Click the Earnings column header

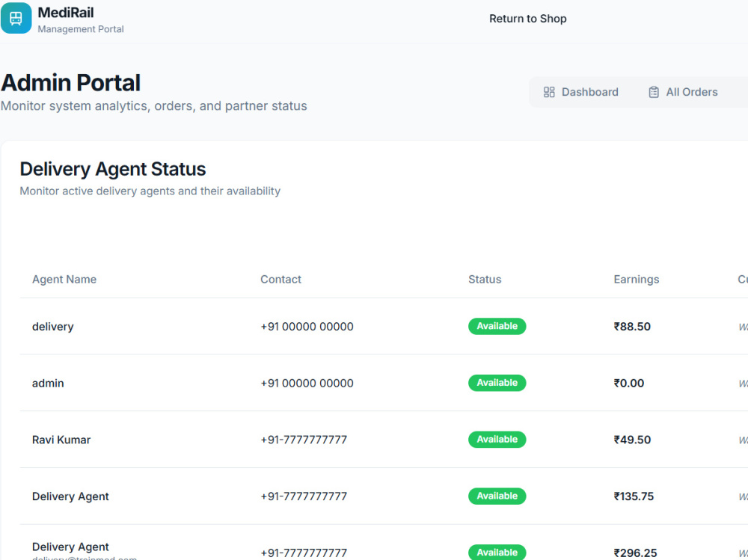(x=636, y=280)
